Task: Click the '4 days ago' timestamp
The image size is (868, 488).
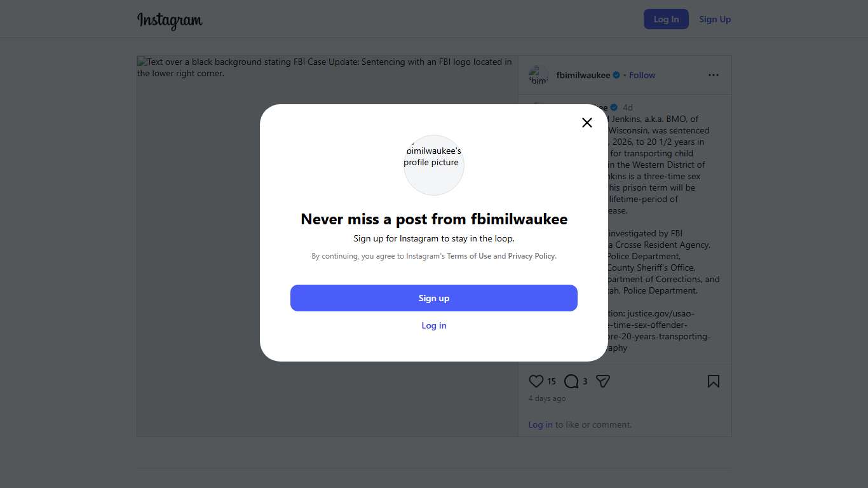Action: pos(546,398)
